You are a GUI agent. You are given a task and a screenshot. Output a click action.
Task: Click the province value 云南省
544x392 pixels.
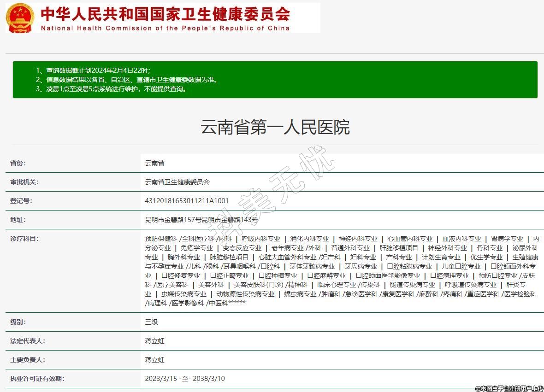[154, 163]
